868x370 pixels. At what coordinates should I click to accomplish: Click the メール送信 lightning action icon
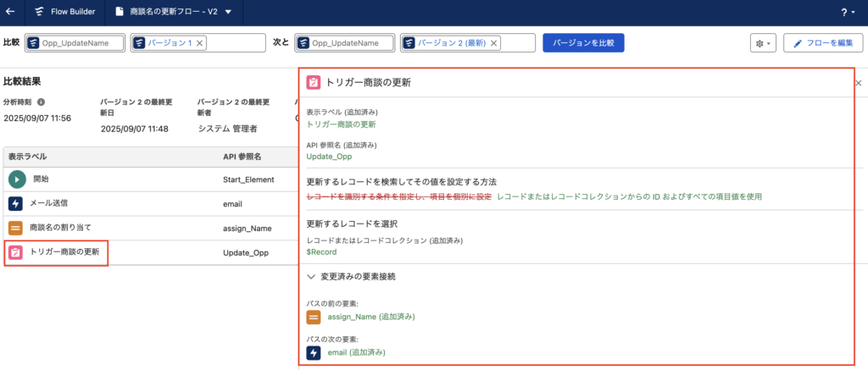tap(16, 203)
